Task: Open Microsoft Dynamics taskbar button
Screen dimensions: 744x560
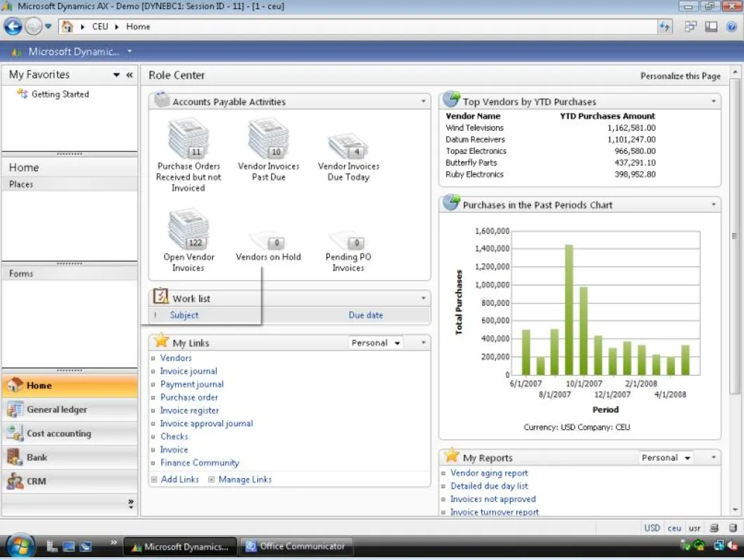Action: (x=180, y=546)
